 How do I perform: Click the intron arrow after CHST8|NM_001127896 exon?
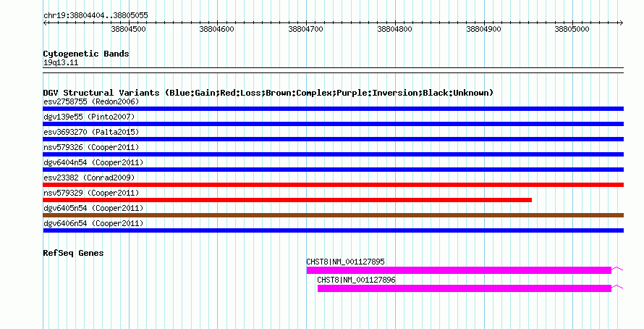pos(617,287)
